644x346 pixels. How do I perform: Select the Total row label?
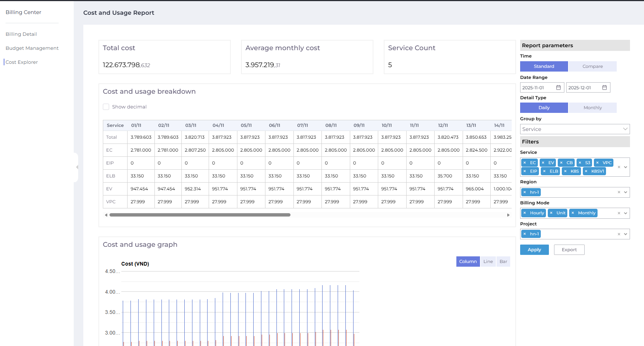(111, 137)
